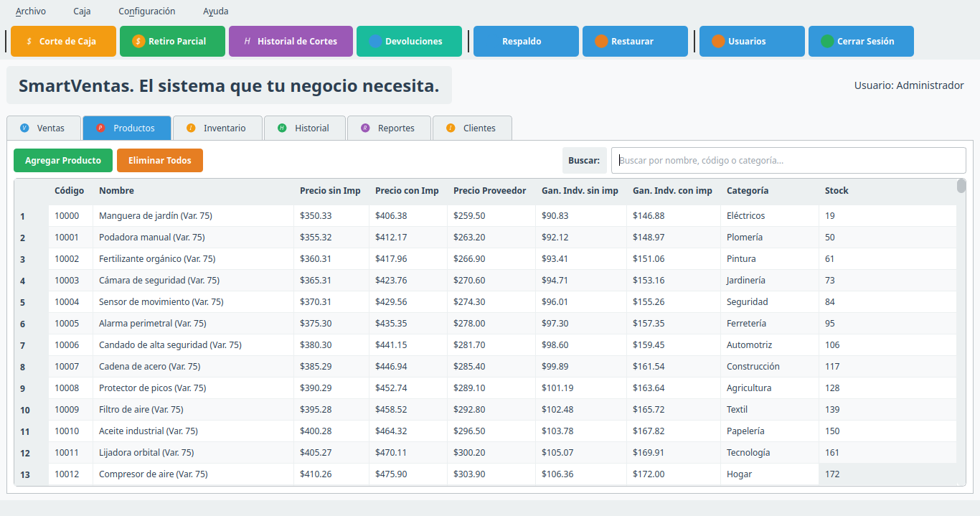
Task: Click the blue circle icon on Devoluciones
Action: pyautogui.click(x=375, y=42)
